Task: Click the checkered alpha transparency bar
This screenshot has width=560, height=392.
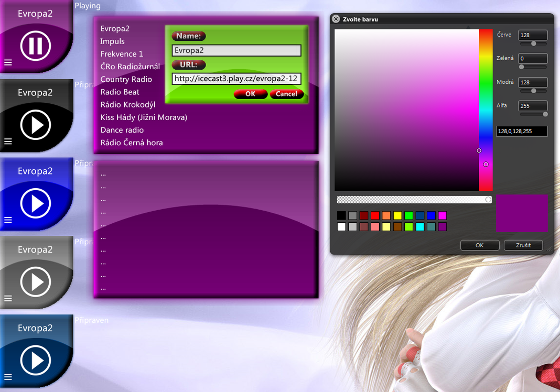Action: click(414, 200)
